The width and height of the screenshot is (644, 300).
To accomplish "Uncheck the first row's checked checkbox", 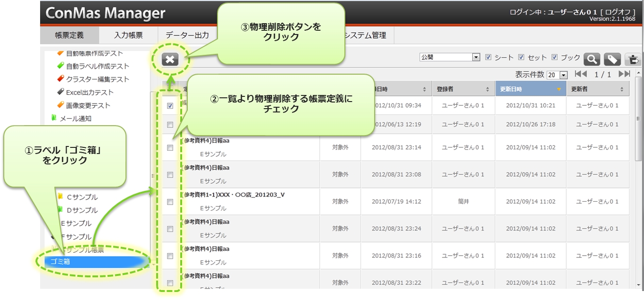I will 170,106.
